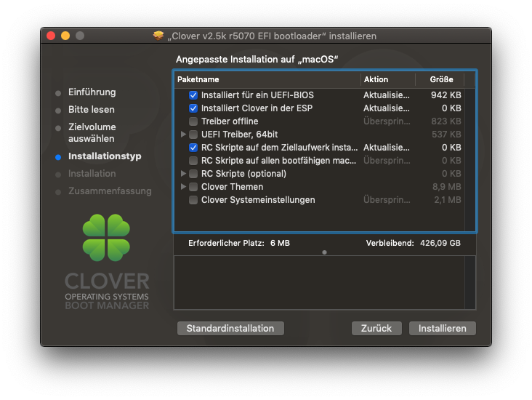
Task: Expand the UEFI Treiber, 64bit group
Action: [x=183, y=134]
